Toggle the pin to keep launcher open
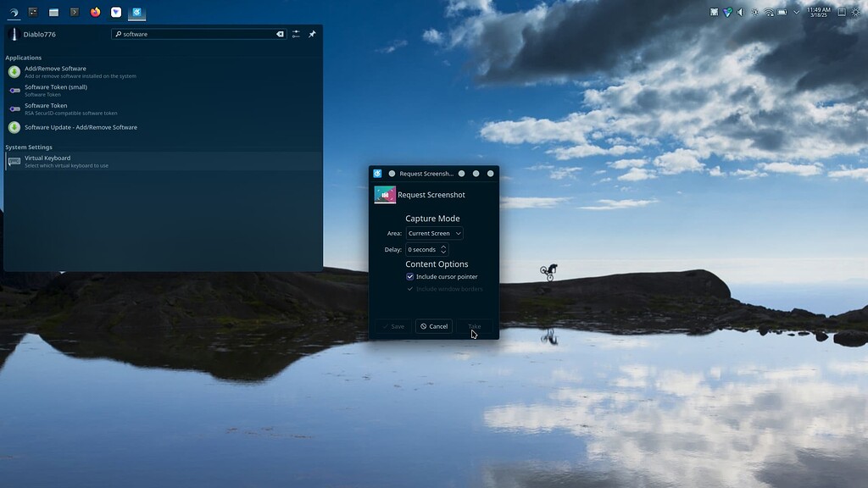 (x=311, y=34)
